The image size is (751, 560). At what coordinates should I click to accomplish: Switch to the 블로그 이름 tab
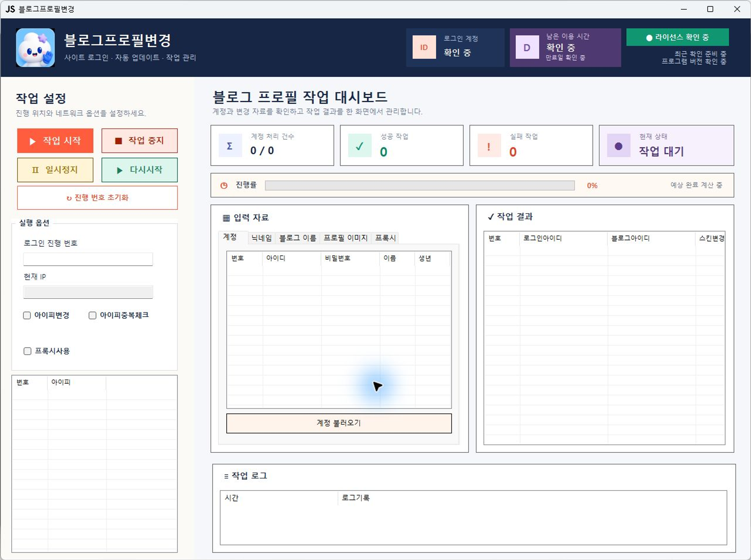click(298, 238)
